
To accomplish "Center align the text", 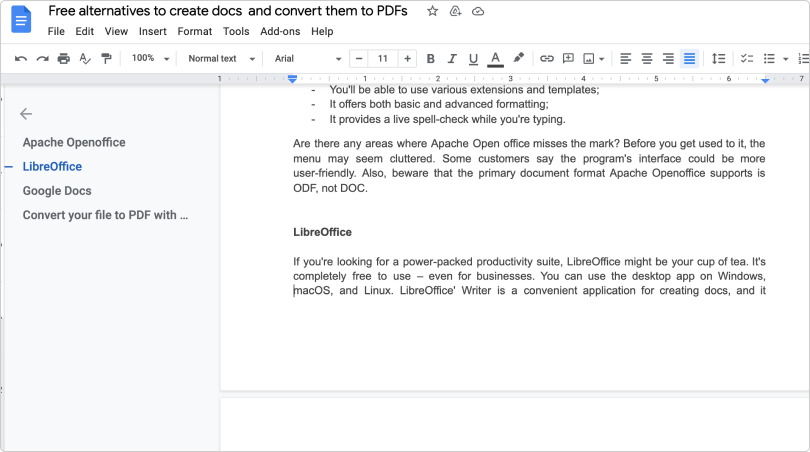I will point(647,59).
